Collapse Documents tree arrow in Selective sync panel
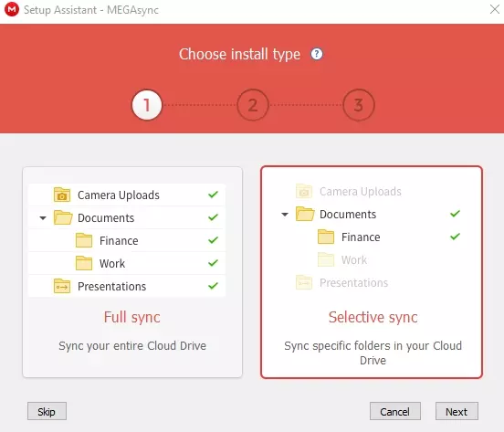Image resolution: width=504 pixels, height=432 pixels. pos(285,215)
